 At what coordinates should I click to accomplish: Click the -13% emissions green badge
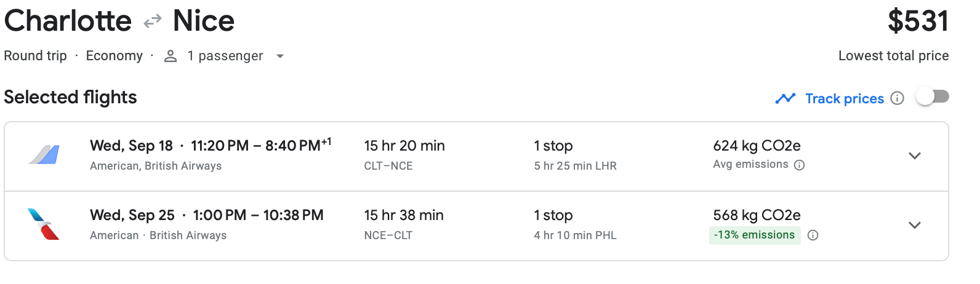[x=754, y=235]
